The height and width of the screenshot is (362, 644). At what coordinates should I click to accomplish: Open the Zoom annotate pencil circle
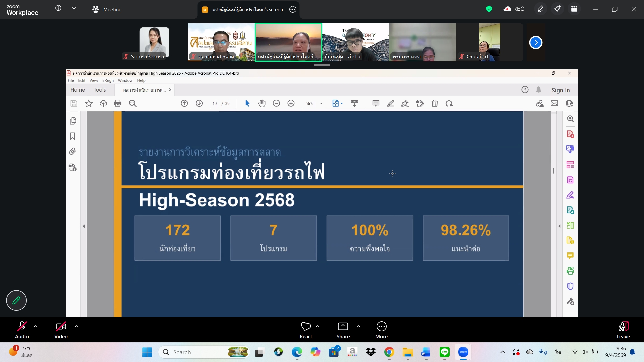coord(16,300)
